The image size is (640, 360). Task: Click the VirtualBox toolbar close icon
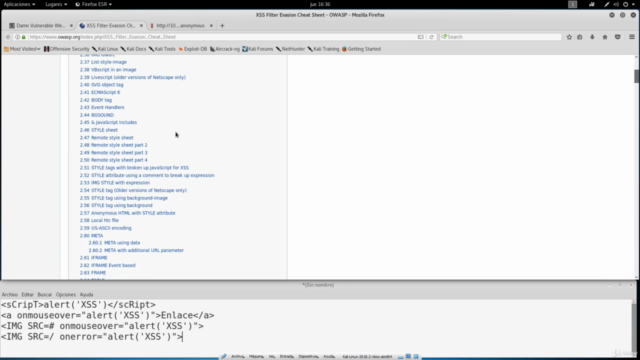click(416, 356)
